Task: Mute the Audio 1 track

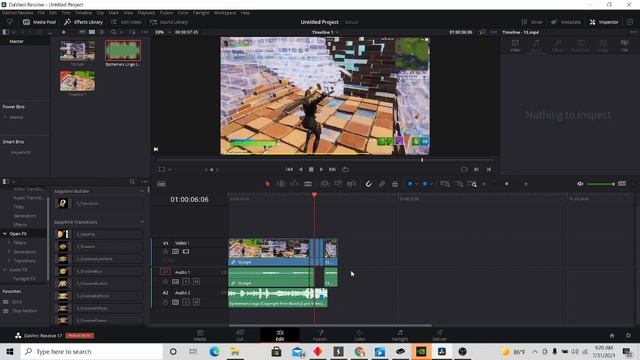Action: coord(196,282)
